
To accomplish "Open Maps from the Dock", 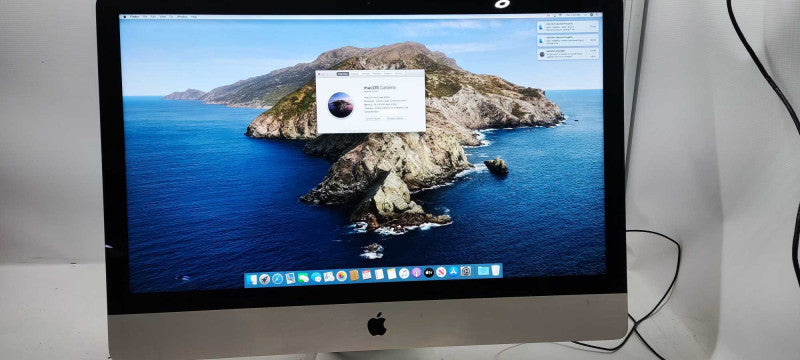I will [329, 277].
